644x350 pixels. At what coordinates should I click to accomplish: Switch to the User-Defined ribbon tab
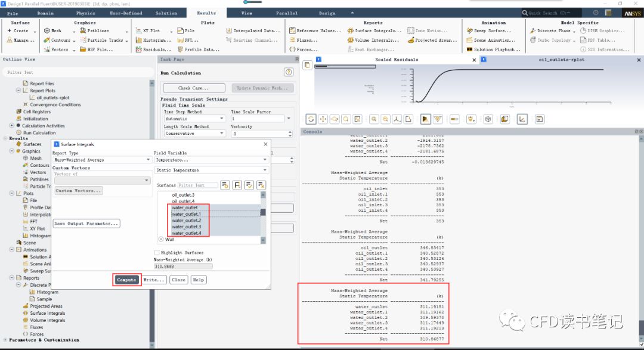[x=126, y=13]
